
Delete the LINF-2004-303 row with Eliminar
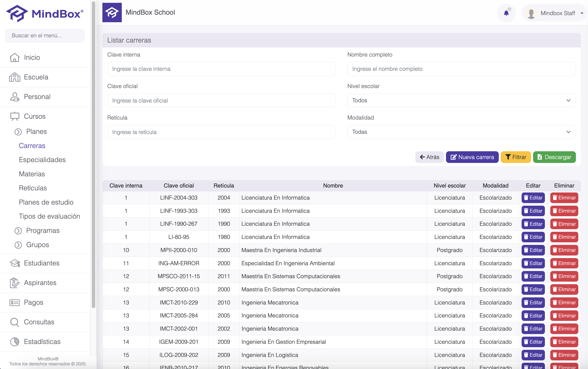click(564, 198)
